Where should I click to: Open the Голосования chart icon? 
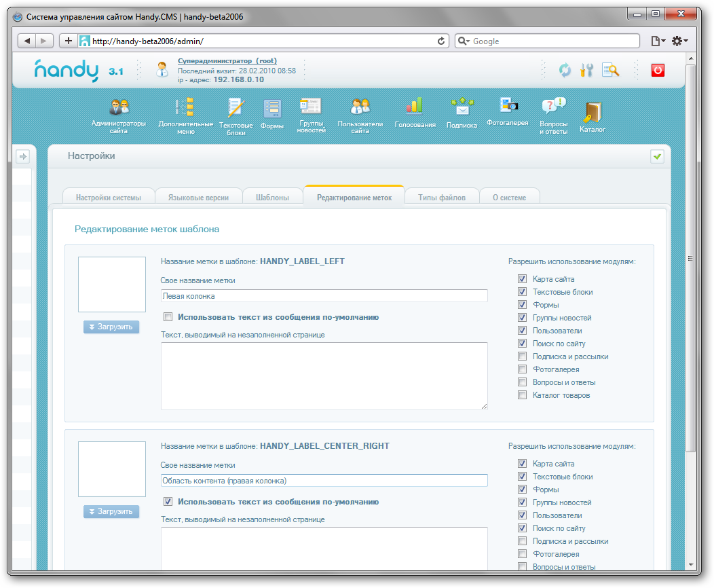coord(415,107)
